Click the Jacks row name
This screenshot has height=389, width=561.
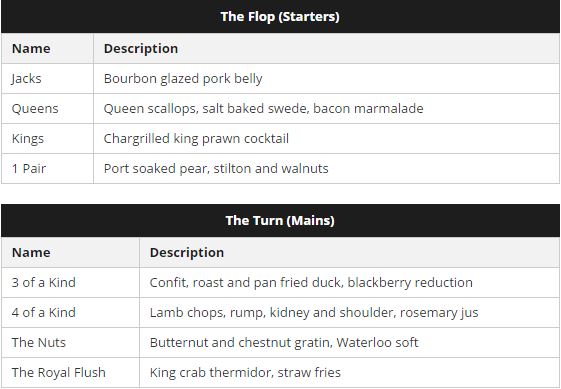(x=26, y=79)
